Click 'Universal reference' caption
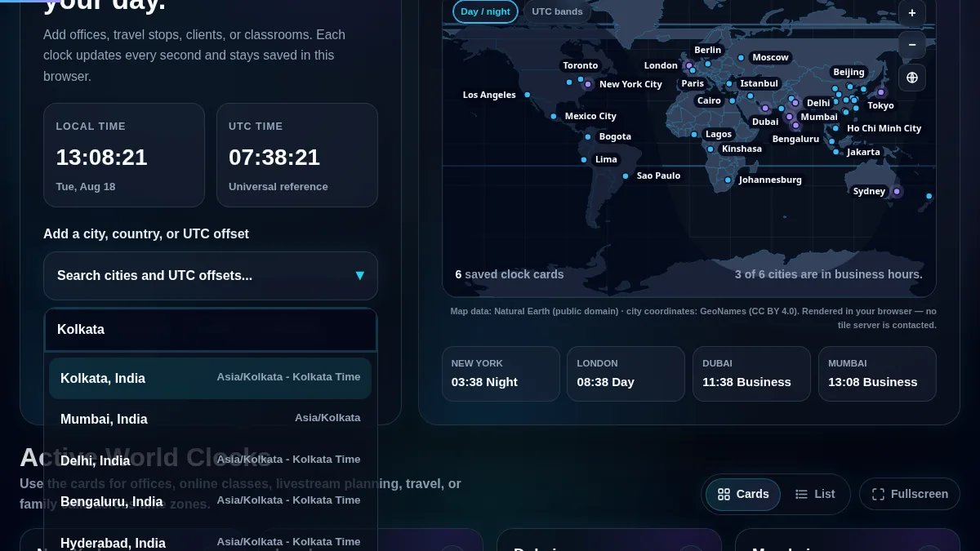 pyautogui.click(x=278, y=187)
